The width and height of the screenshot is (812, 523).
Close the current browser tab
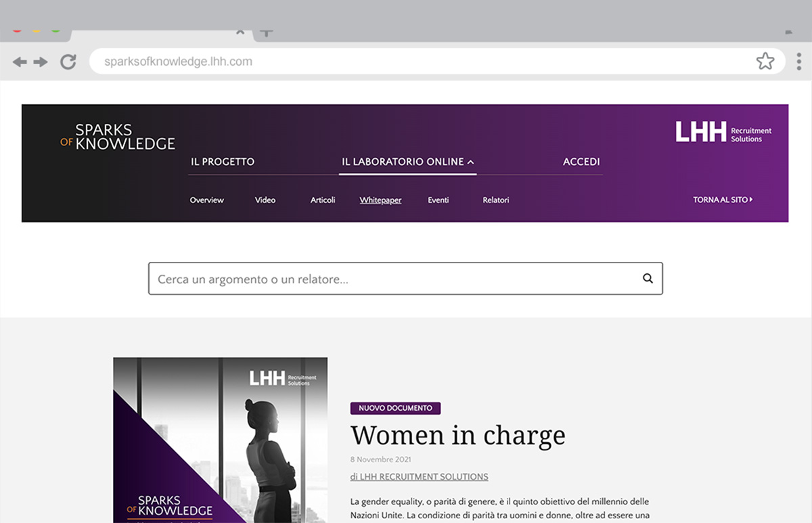(x=240, y=31)
